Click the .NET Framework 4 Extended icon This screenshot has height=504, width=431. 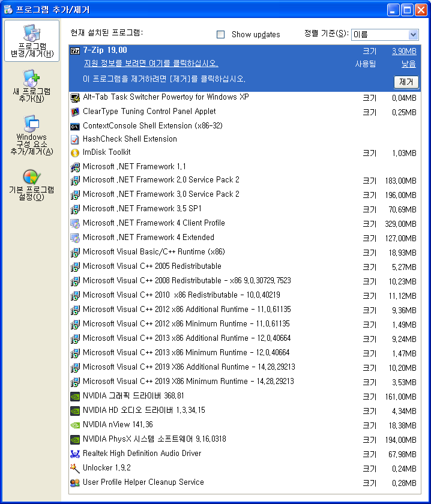click(x=75, y=238)
